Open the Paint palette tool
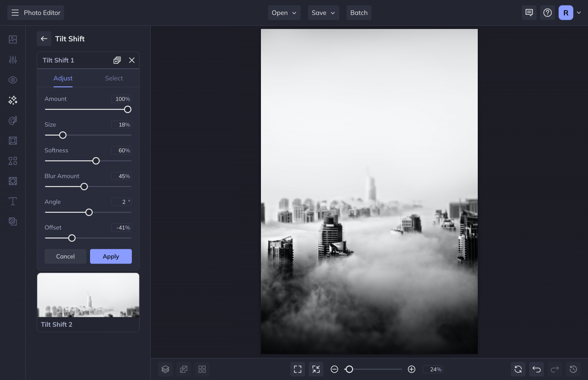This screenshot has height=380, width=588. 12,120
